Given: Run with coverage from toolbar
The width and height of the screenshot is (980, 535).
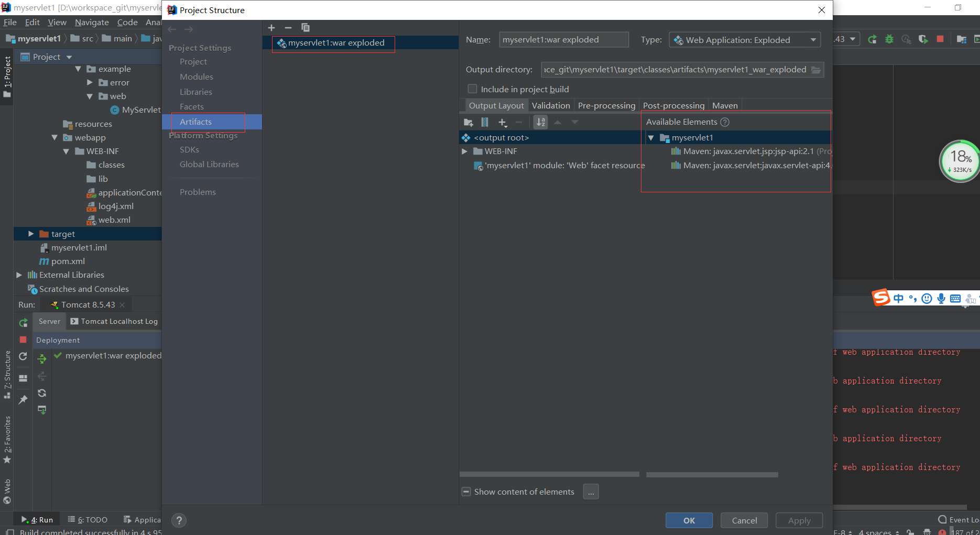Looking at the screenshot, I should [x=923, y=39].
